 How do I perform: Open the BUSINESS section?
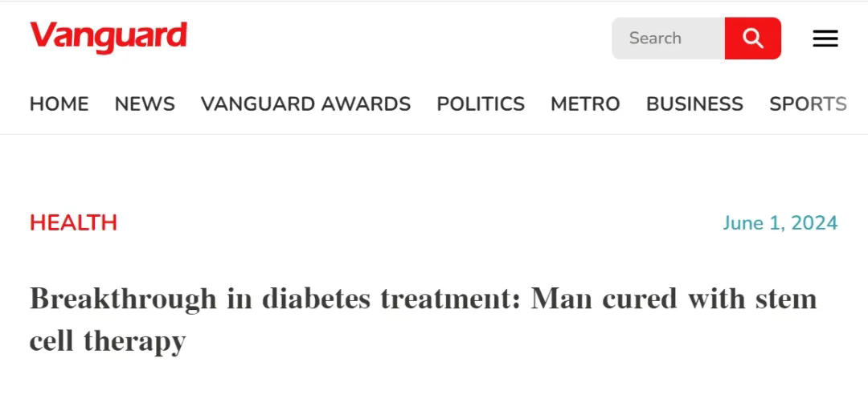[694, 104]
